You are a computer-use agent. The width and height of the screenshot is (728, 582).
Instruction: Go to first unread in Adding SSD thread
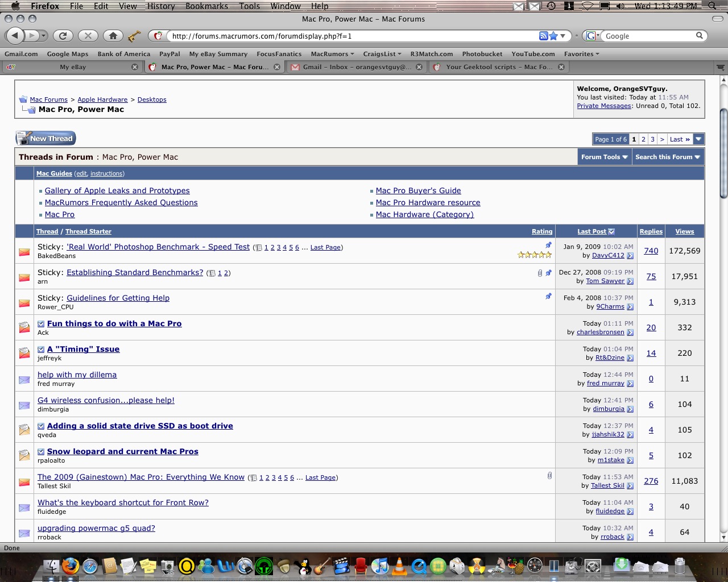(41, 426)
